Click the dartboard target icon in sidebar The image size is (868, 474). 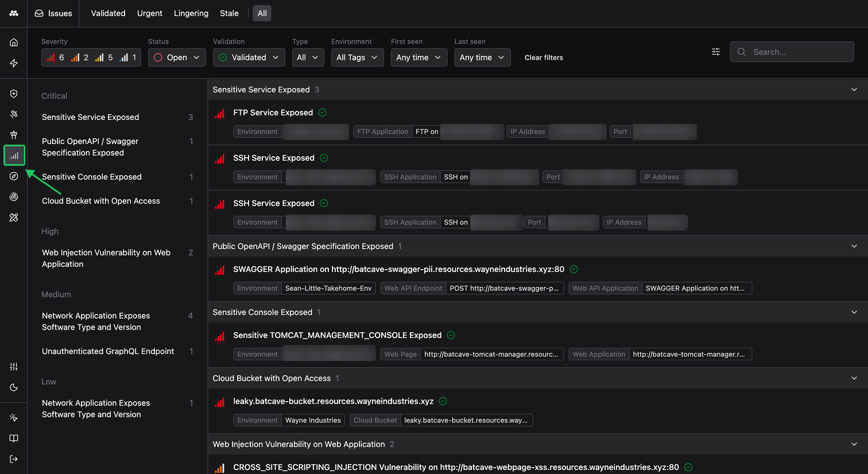(14, 197)
